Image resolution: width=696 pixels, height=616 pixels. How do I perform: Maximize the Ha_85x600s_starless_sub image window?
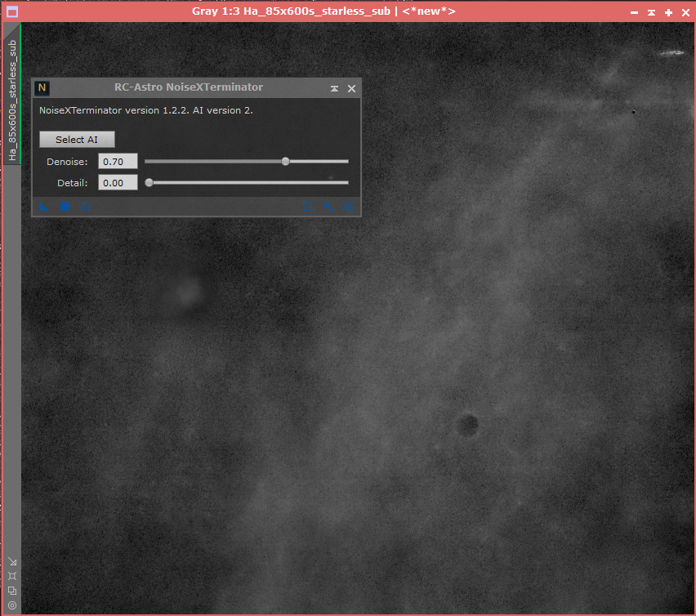click(668, 13)
